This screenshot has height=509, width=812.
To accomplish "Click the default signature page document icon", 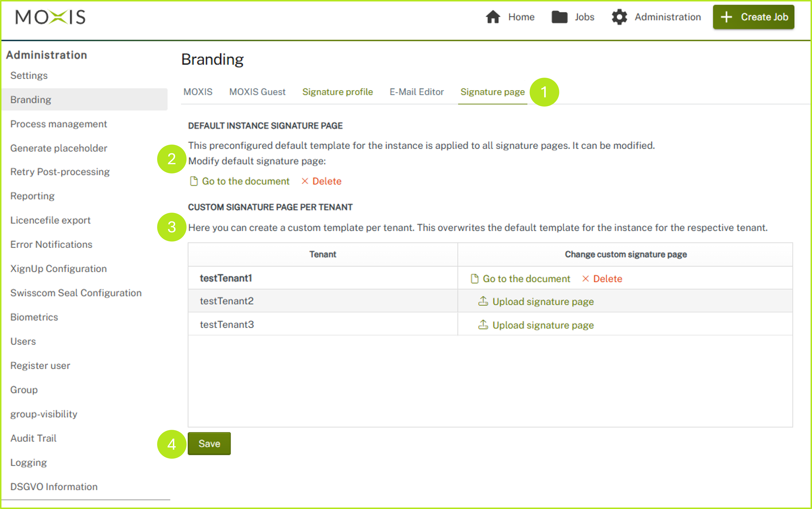I will pyautogui.click(x=194, y=181).
